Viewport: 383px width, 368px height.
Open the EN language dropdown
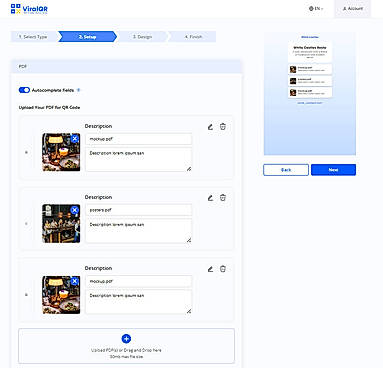click(x=316, y=8)
